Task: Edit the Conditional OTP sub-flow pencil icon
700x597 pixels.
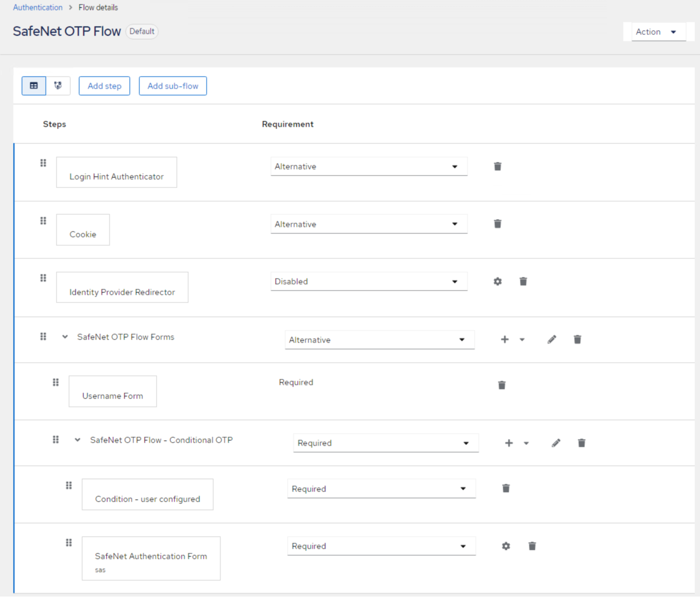Action: tap(556, 443)
